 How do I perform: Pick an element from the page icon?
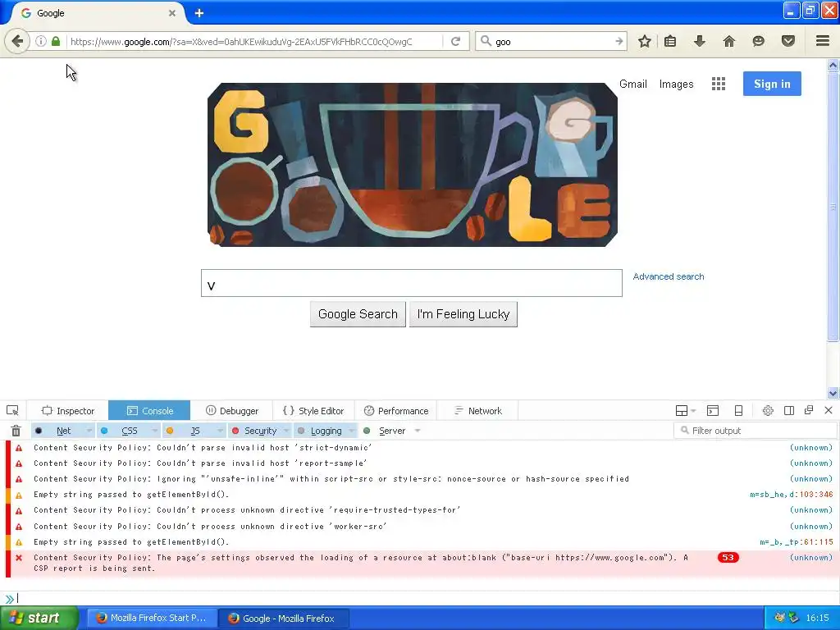(12, 411)
